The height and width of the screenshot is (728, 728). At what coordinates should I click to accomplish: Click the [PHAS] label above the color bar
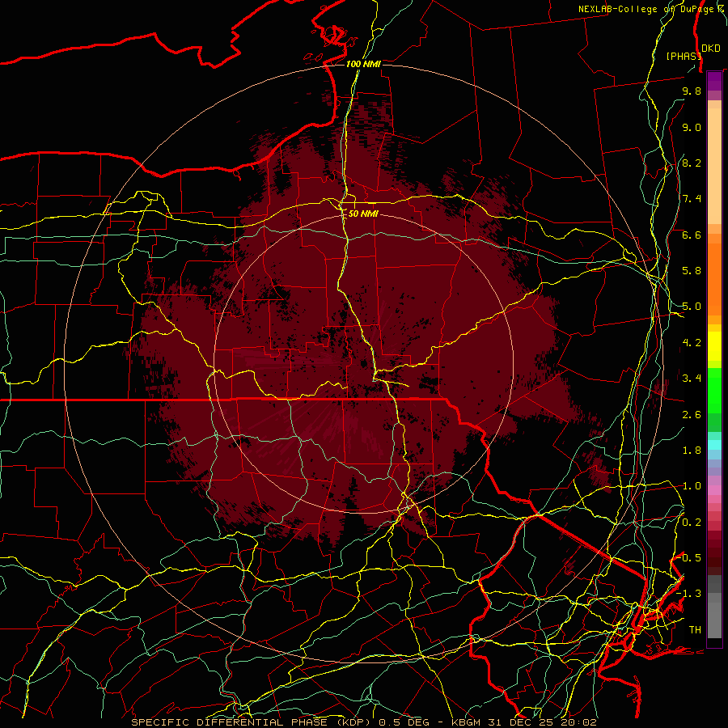(x=683, y=56)
